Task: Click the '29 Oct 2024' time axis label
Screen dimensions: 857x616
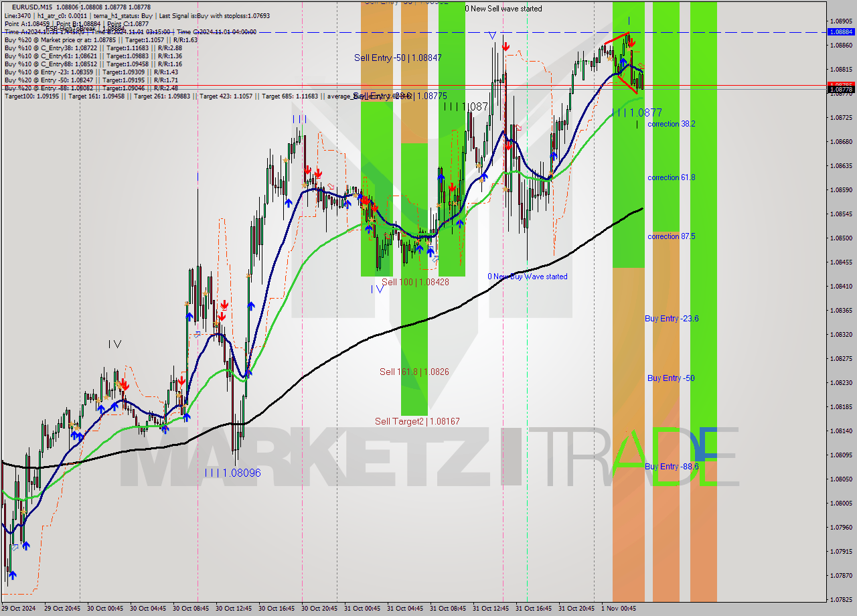Action: point(19,609)
